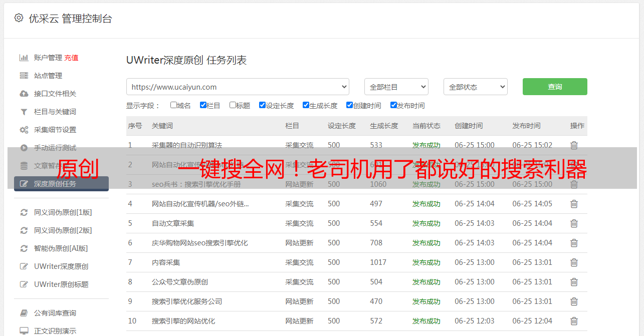Click 账户管理 sidebar label

[48, 58]
